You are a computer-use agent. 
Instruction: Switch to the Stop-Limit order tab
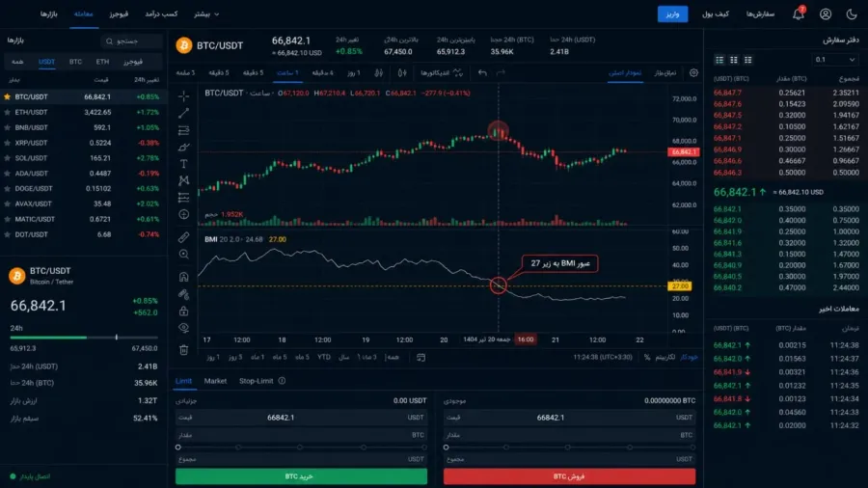(x=256, y=381)
